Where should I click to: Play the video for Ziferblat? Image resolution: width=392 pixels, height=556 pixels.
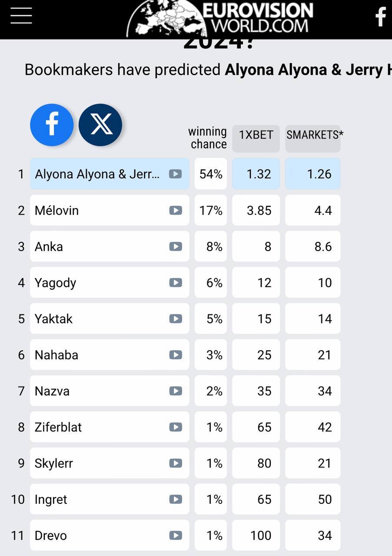[x=175, y=427]
